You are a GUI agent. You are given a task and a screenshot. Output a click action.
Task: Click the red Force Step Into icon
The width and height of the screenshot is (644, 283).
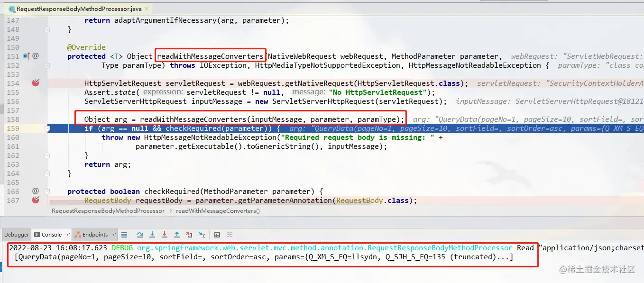pos(165,235)
